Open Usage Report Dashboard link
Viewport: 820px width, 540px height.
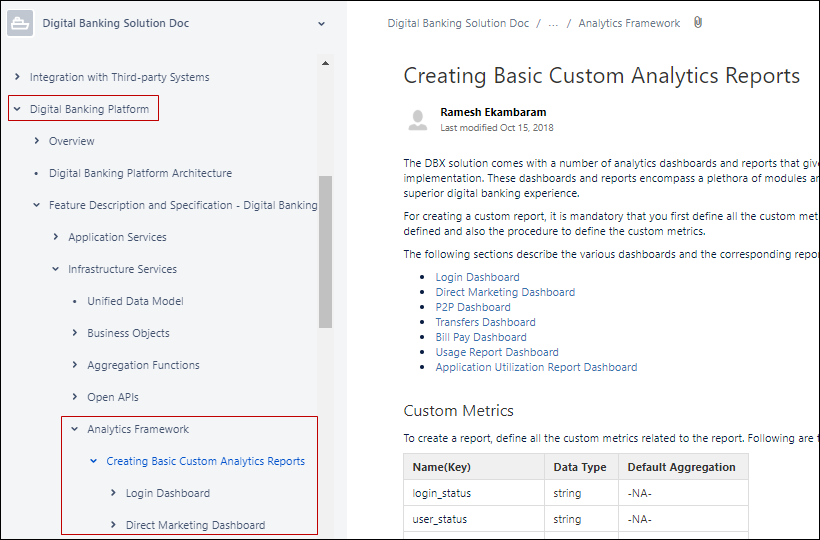point(497,352)
